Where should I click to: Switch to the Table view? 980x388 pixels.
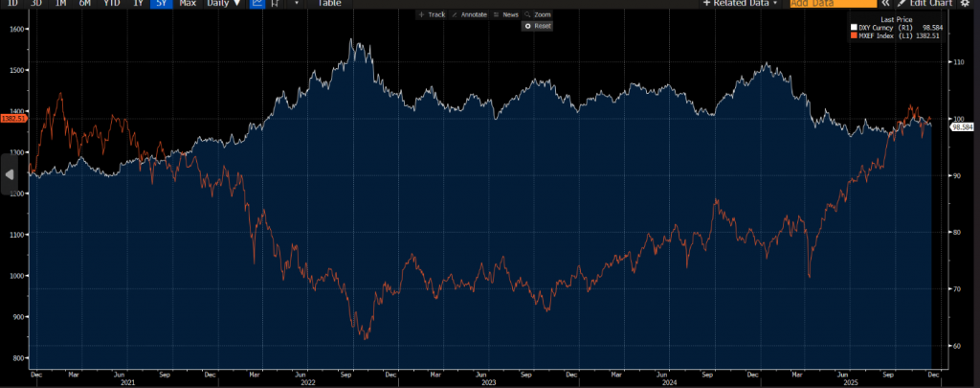point(328,4)
